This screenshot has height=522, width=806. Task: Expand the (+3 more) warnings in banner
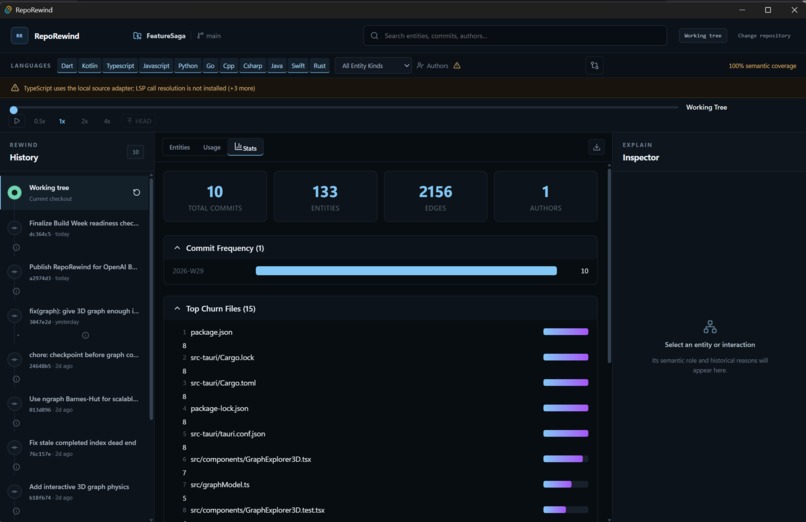click(x=242, y=88)
